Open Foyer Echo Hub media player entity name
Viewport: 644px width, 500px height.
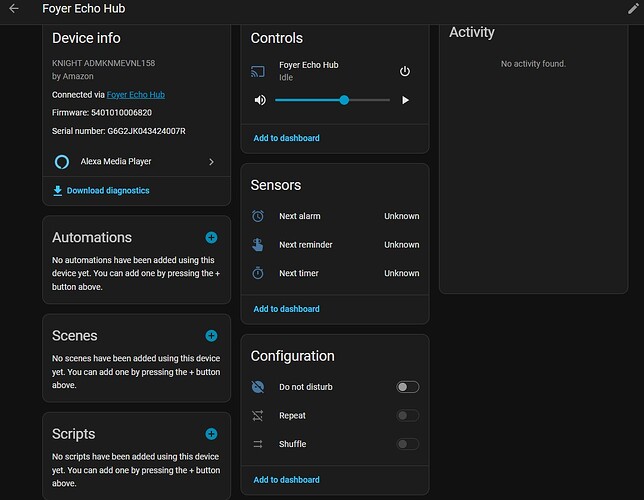(x=309, y=65)
